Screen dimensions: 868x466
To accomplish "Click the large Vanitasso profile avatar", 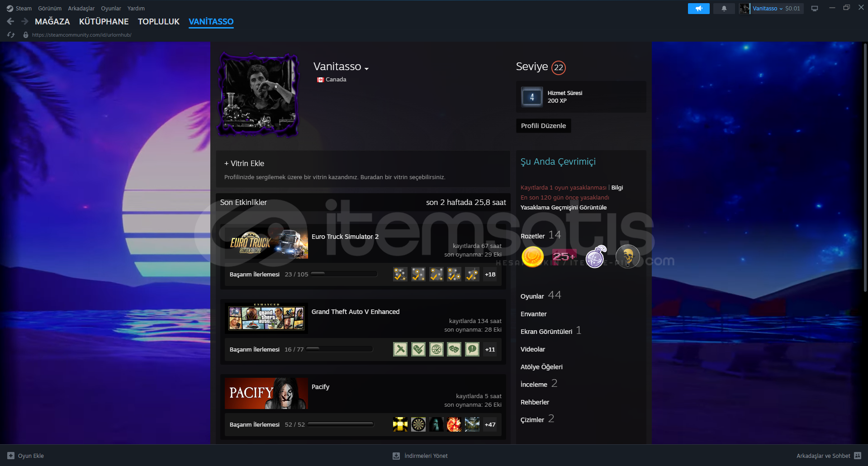I will [x=258, y=94].
